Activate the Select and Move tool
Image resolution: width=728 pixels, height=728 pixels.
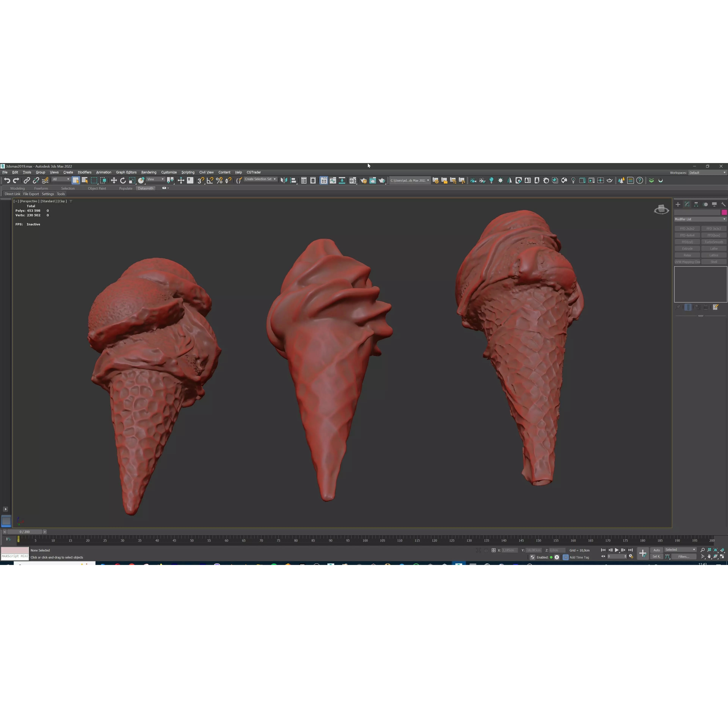click(x=114, y=180)
